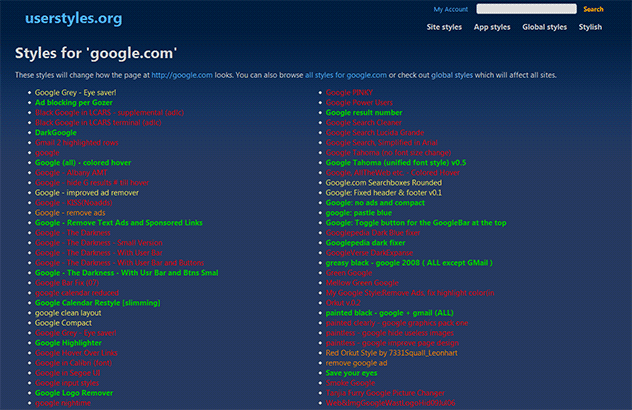Open Google Bar Fix (07) style
This screenshot has height=410, width=632.
pos(67,283)
